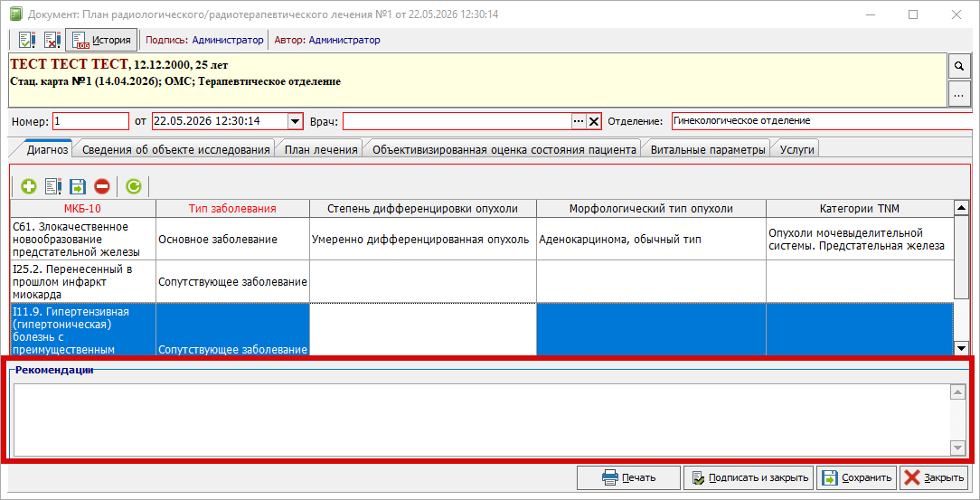Click Сопутствующее заболевание cell in I25.2 row
This screenshot has height=500, width=980.
click(x=232, y=281)
